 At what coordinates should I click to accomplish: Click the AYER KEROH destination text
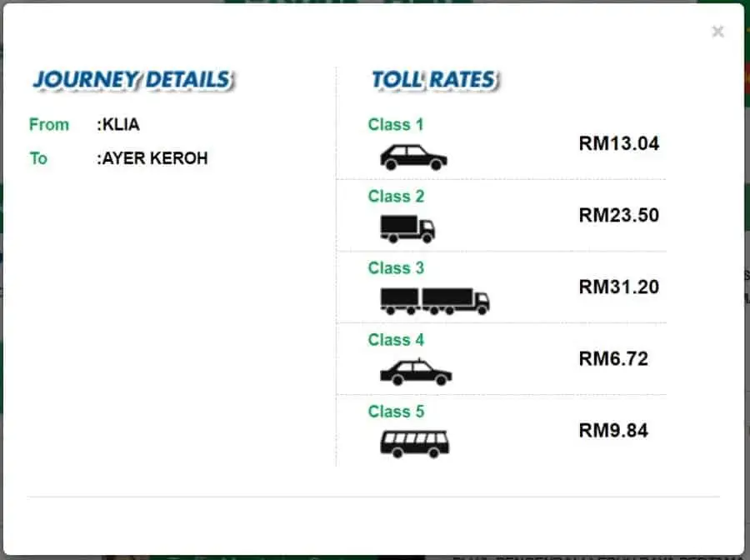[x=155, y=157]
